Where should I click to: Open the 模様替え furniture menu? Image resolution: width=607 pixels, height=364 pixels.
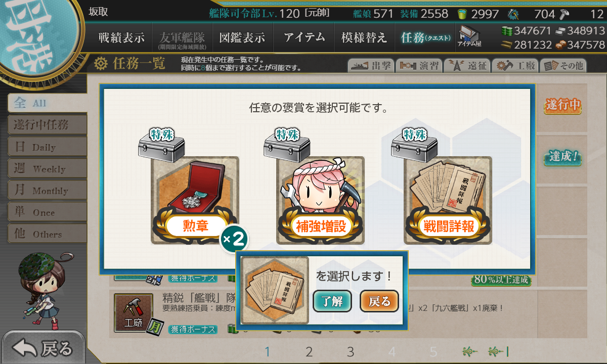click(364, 37)
